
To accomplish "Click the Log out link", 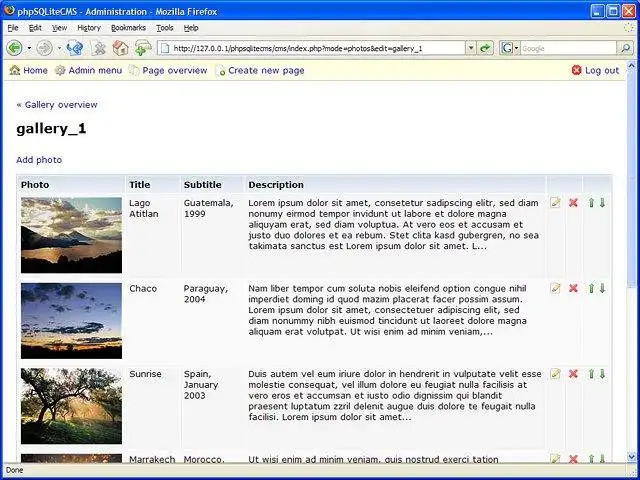I will click(602, 70).
